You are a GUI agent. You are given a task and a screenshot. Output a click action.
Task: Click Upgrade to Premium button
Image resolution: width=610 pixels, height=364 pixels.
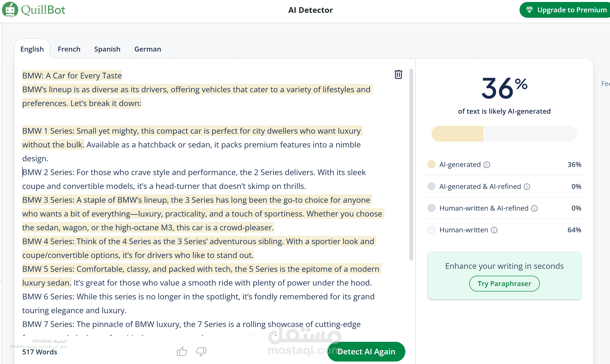pos(565,10)
